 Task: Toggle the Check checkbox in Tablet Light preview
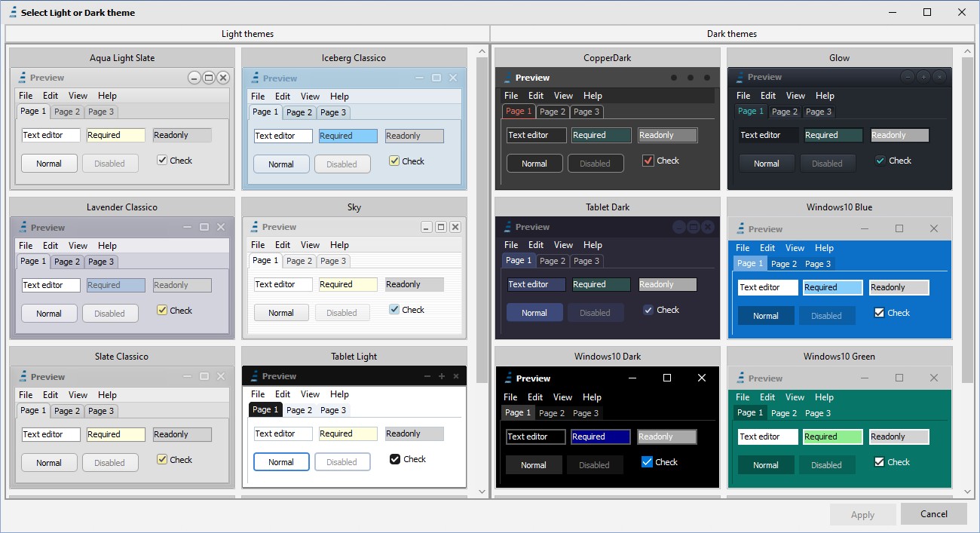(395, 459)
